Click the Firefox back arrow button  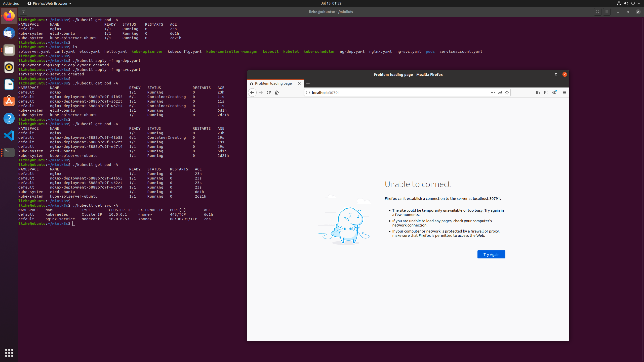point(252,93)
